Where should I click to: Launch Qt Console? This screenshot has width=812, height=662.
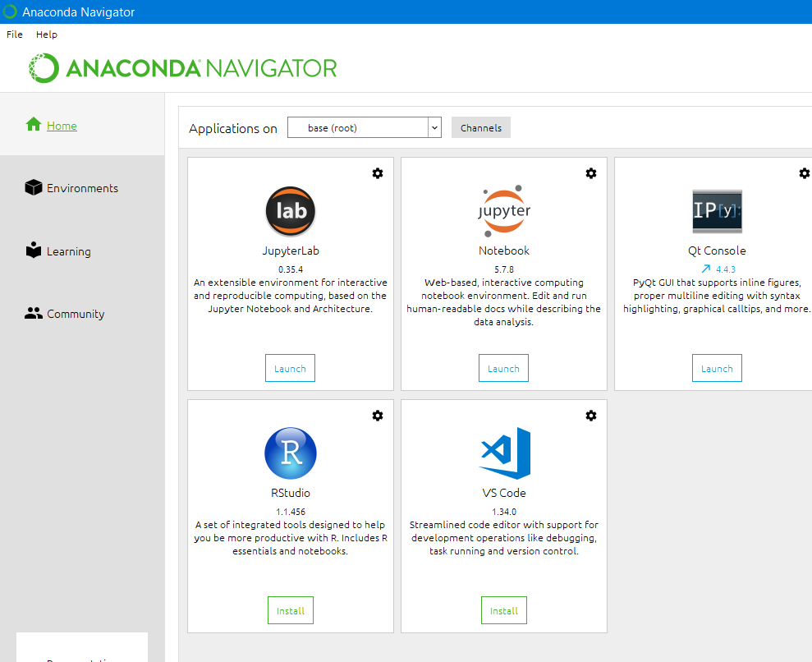(x=717, y=368)
